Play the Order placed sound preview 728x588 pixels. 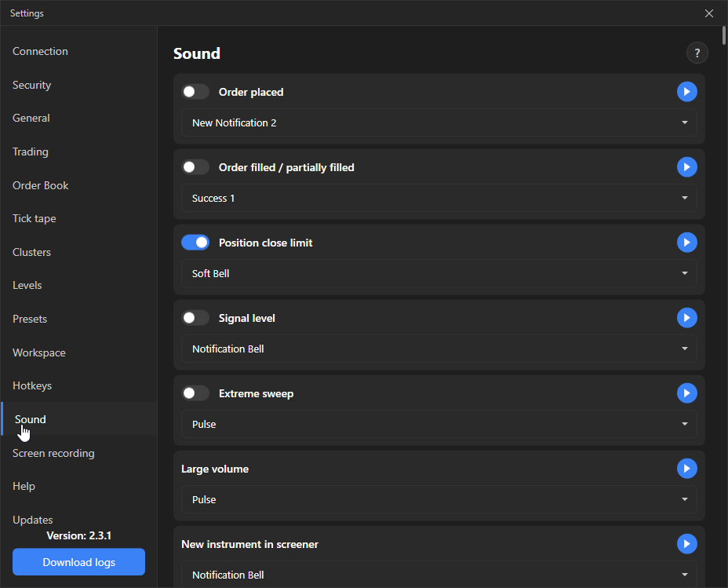(x=686, y=92)
